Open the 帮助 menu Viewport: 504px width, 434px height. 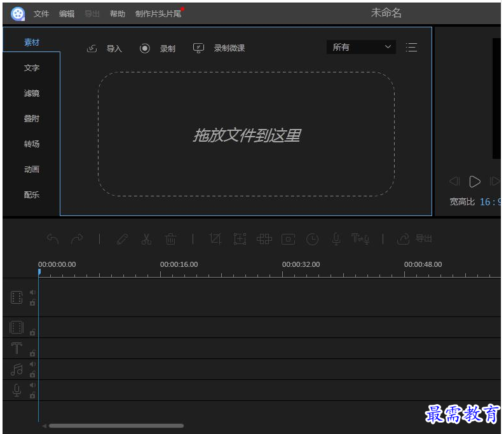pos(118,13)
